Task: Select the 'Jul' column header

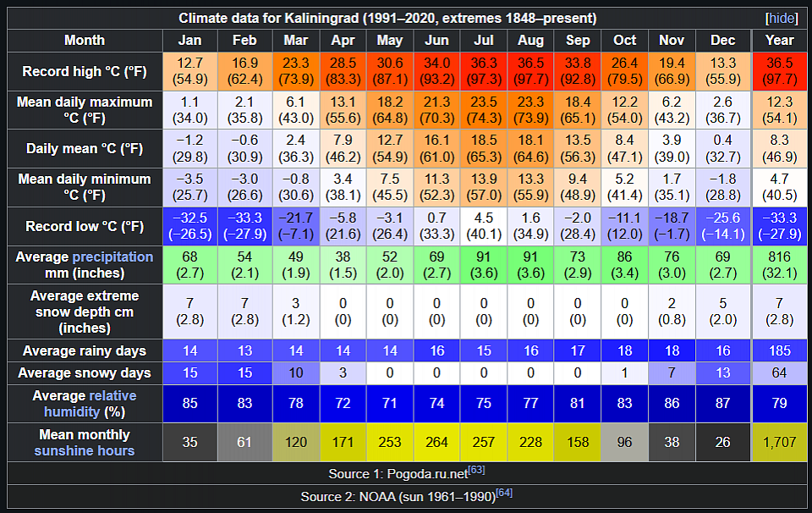Action: [484, 41]
